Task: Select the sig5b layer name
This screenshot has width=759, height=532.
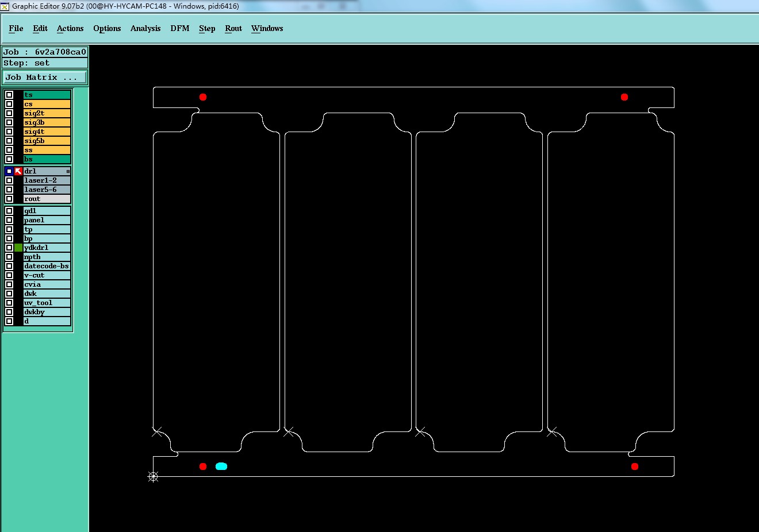Action: [x=47, y=141]
